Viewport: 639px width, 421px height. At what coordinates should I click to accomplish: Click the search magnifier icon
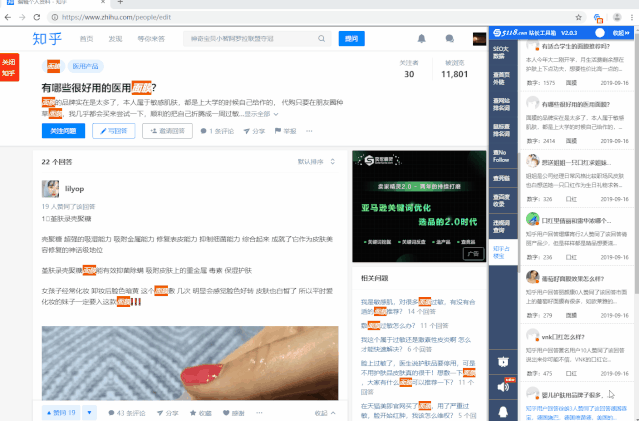322,39
